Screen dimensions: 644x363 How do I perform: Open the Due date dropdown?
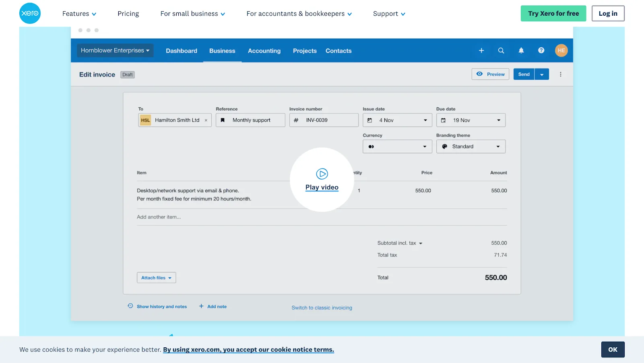click(471, 120)
